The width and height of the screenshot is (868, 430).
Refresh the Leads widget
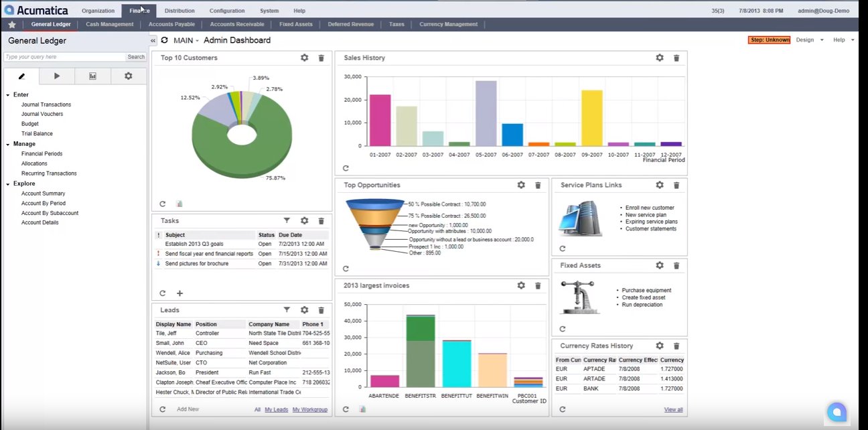(163, 409)
